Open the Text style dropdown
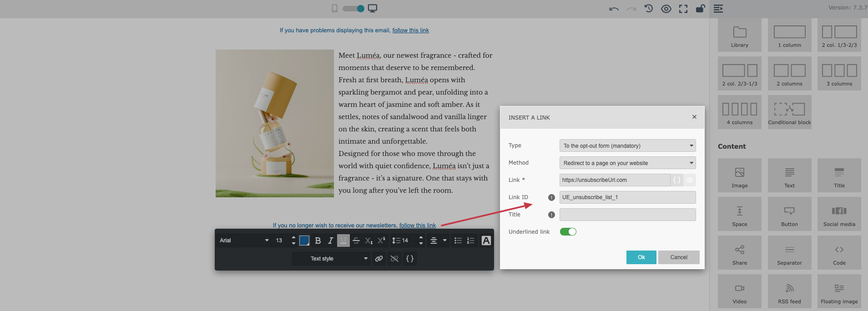Image resolution: width=868 pixels, height=311 pixels. click(x=331, y=259)
